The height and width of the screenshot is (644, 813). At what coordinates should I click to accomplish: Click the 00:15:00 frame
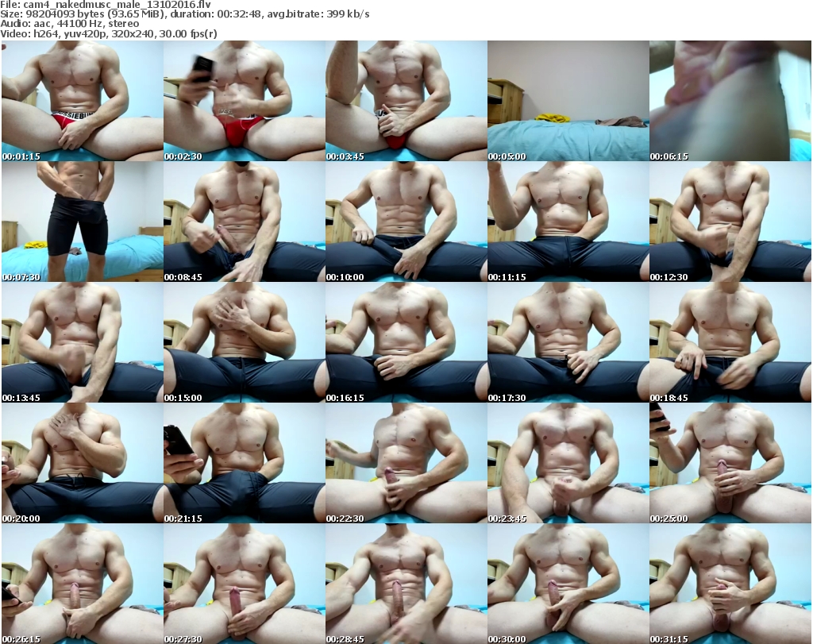pos(243,342)
